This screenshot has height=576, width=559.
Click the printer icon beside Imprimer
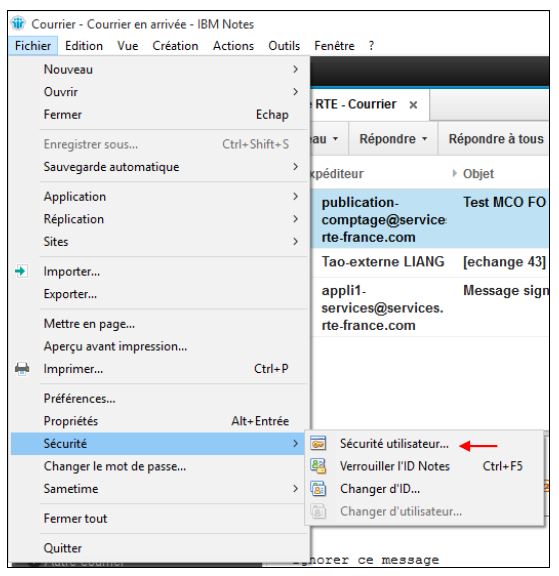coord(22,368)
